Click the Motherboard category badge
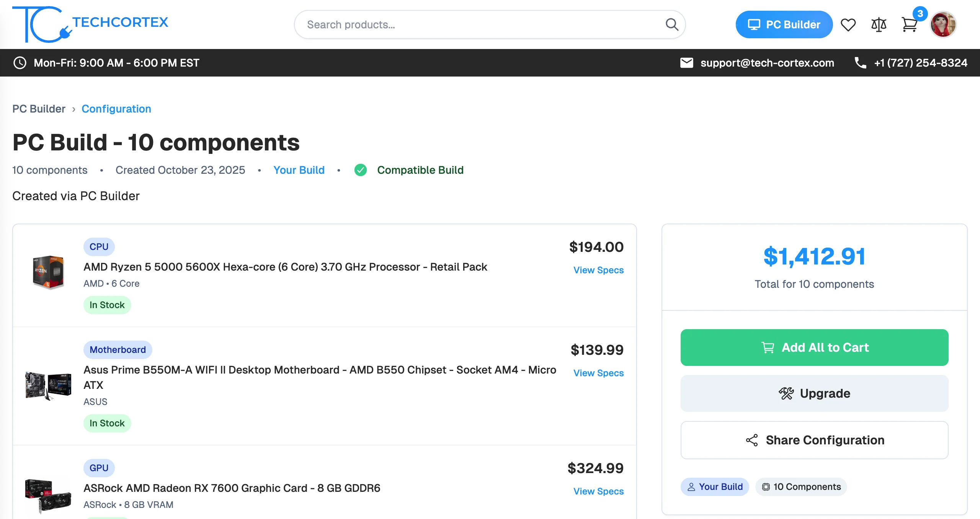The height and width of the screenshot is (519, 980). (x=118, y=350)
